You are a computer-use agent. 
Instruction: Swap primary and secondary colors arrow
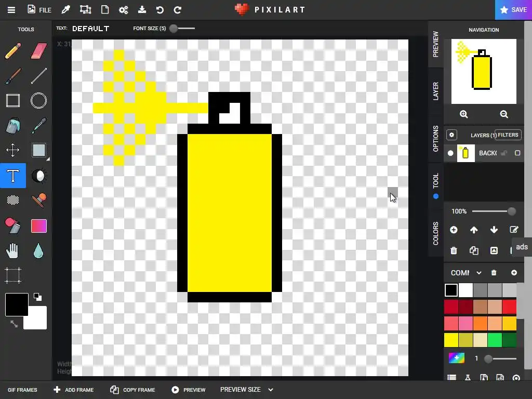14,324
